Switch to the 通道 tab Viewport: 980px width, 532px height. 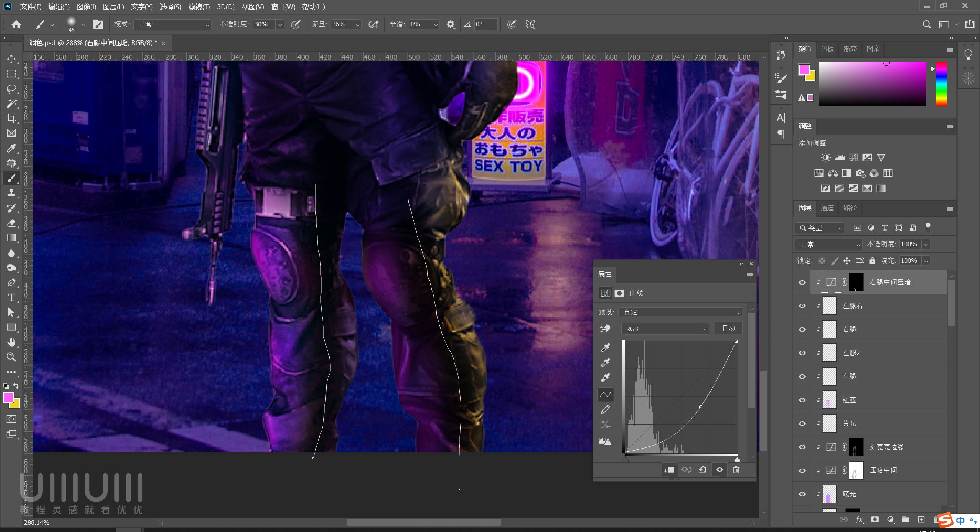point(827,208)
